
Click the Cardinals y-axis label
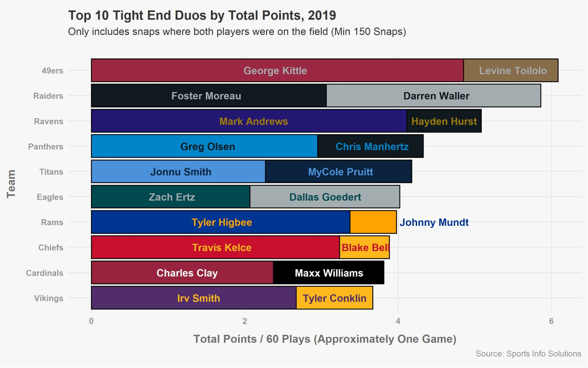tap(45, 273)
